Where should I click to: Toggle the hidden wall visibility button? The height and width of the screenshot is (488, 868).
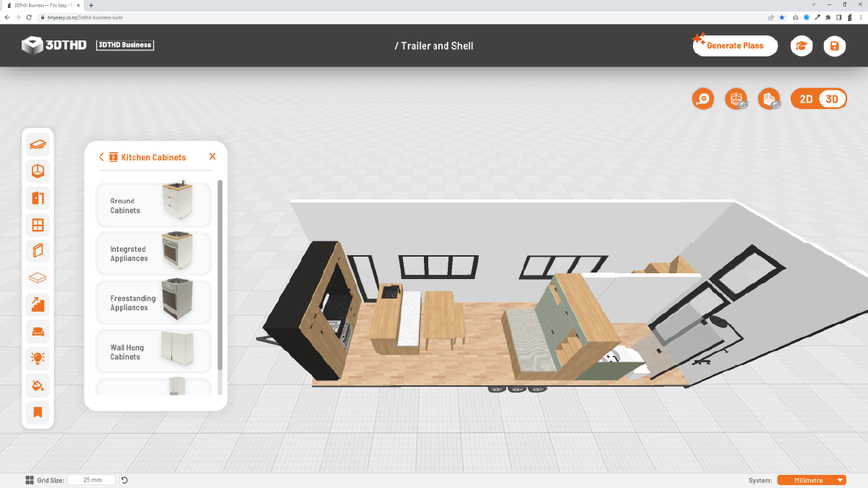[769, 99]
